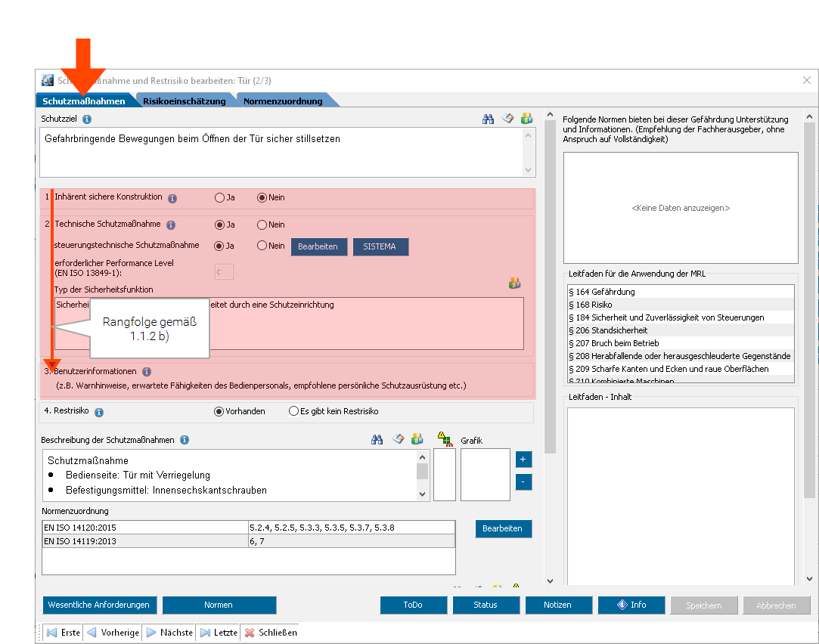Select Ja for Inhärent sichere Konstruktion

point(220,198)
